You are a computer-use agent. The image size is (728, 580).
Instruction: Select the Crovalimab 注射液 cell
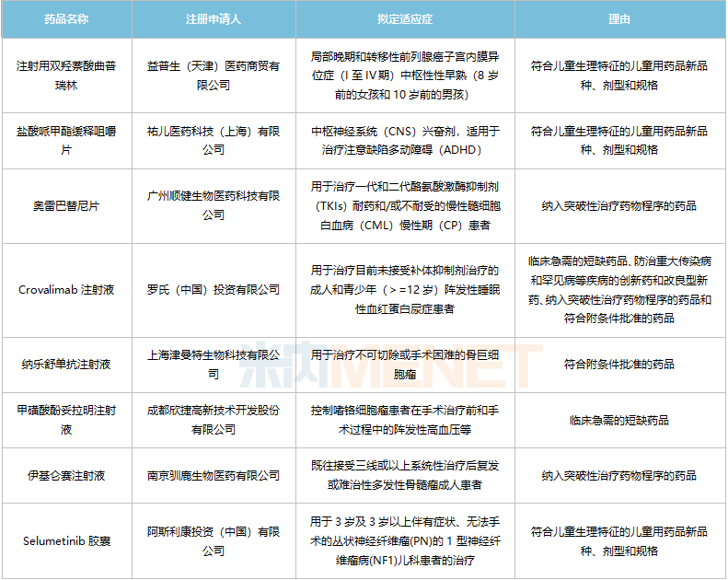[x=66, y=290]
